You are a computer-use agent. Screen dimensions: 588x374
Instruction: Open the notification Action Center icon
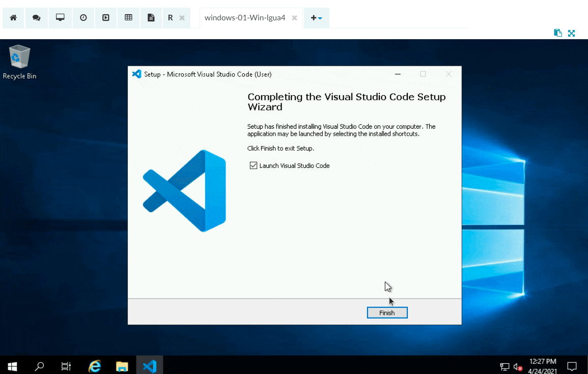tap(572, 366)
